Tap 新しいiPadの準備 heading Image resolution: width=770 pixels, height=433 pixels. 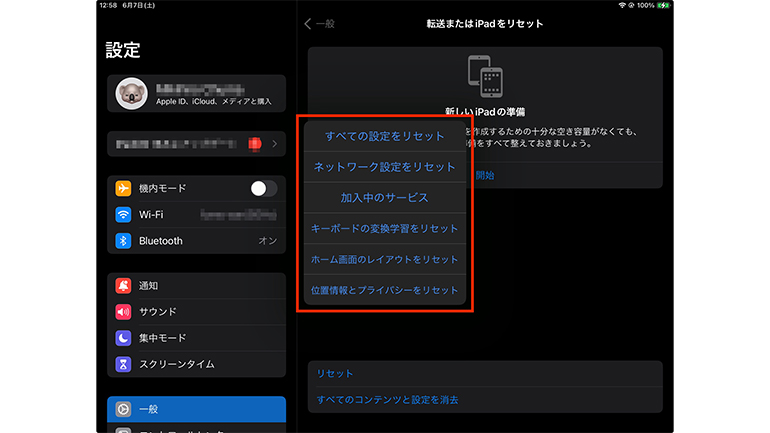[x=485, y=112]
